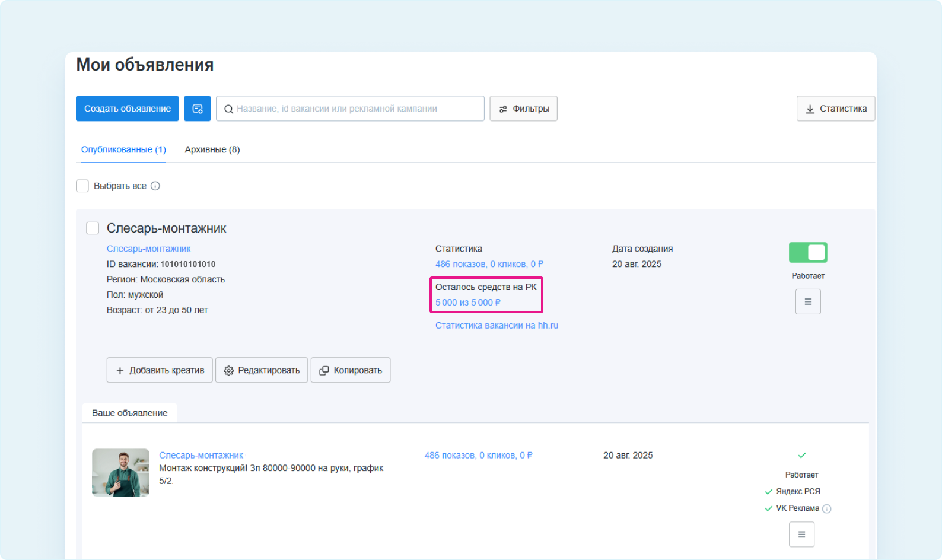942x560 pixels.
Task: Click the ad creative thumbnail photo
Action: pyautogui.click(x=121, y=472)
